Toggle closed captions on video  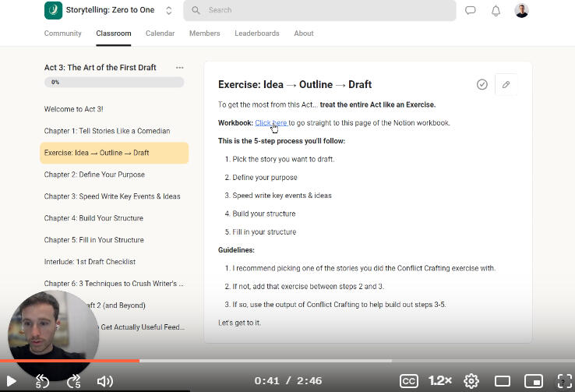tap(409, 380)
